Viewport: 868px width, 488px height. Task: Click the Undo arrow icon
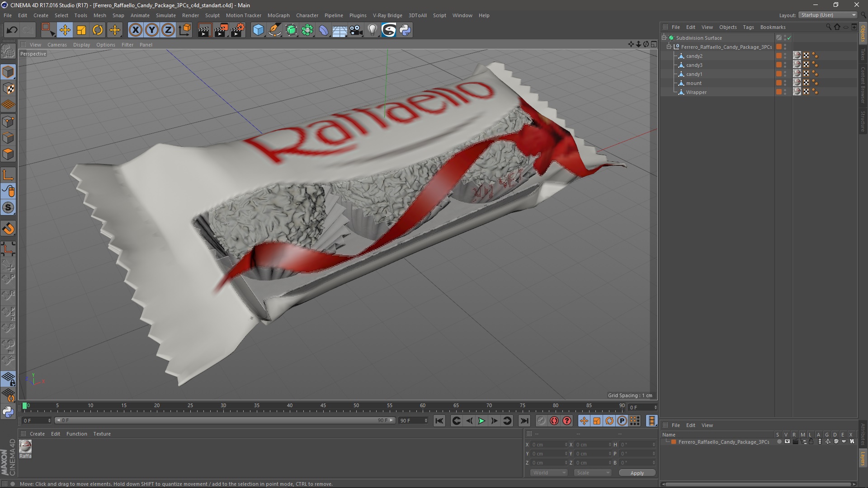(12, 30)
